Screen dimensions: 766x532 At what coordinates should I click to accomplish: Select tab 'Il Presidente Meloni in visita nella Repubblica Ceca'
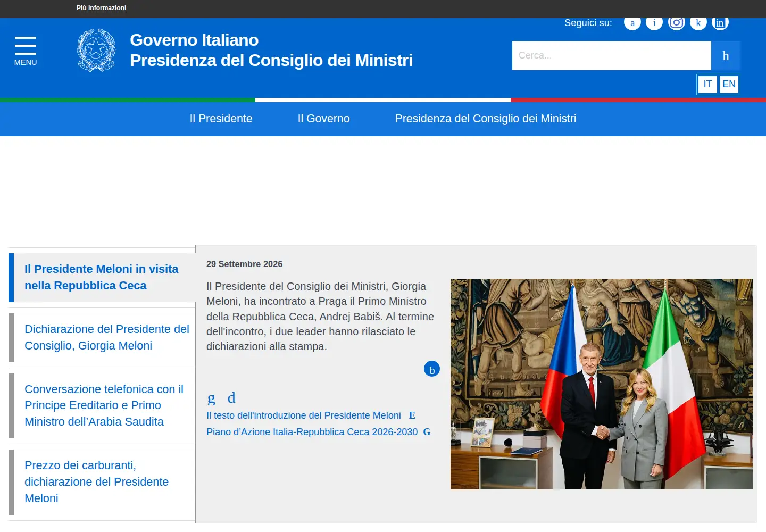coord(102,277)
